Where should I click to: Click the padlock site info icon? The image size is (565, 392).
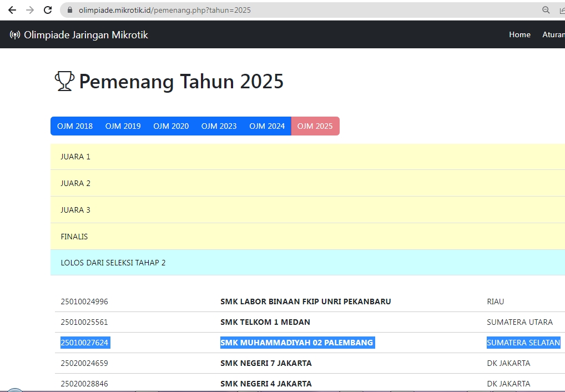pyautogui.click(x=70, y=10)
